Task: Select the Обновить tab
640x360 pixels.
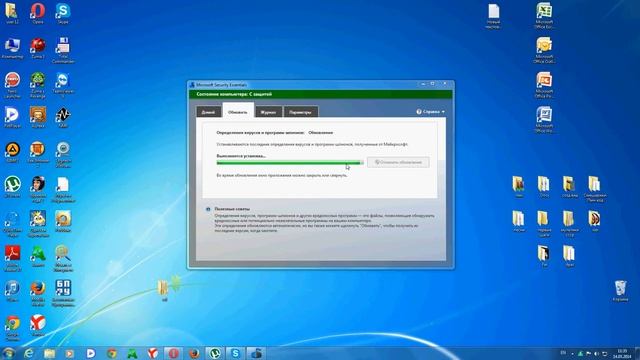Action: point(238,111)
